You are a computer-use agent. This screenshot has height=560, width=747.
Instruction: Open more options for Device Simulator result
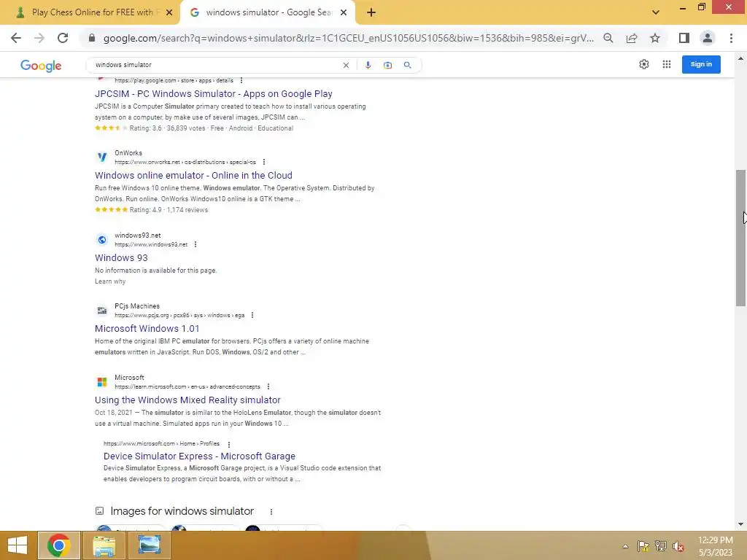click(x=228, y=444)
